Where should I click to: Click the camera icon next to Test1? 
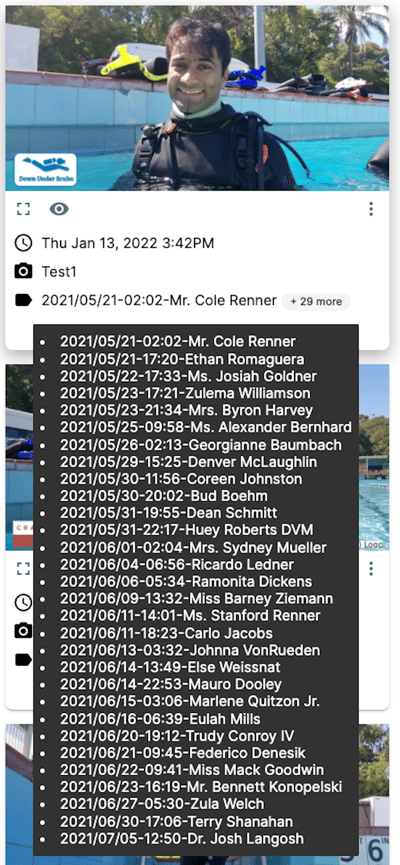click(23, 271)
